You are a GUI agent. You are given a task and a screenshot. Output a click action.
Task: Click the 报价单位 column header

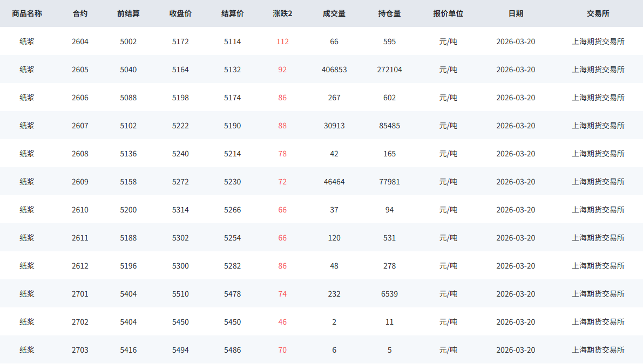coord(448,13)
